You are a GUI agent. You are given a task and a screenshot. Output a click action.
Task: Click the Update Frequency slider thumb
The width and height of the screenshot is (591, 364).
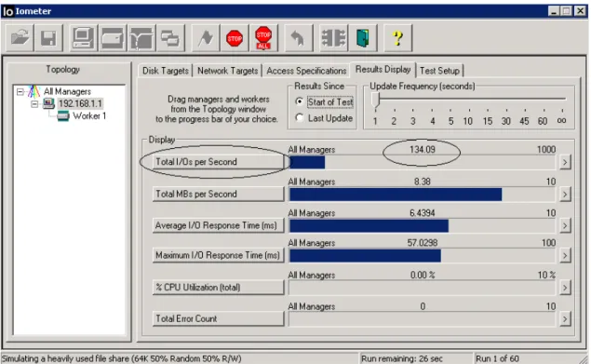pos(375,101)
